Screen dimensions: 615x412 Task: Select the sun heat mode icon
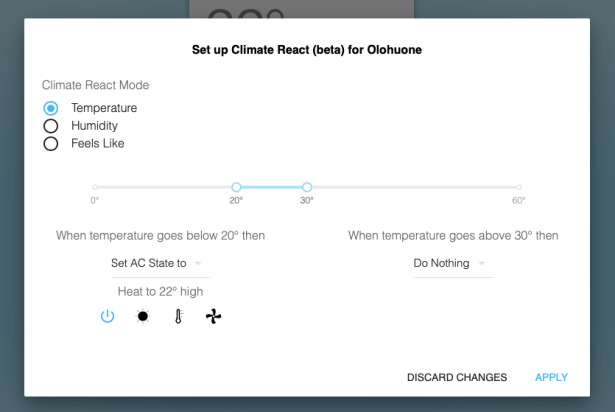tap(142, 316)
